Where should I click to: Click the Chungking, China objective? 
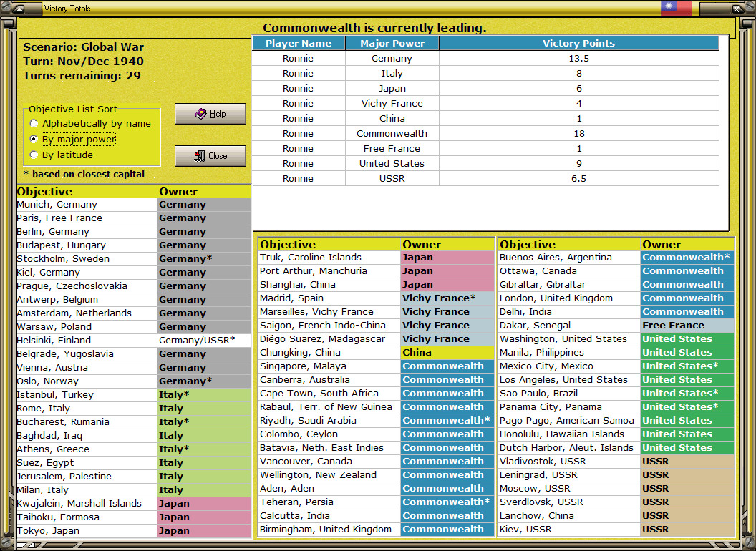(329, 352)
